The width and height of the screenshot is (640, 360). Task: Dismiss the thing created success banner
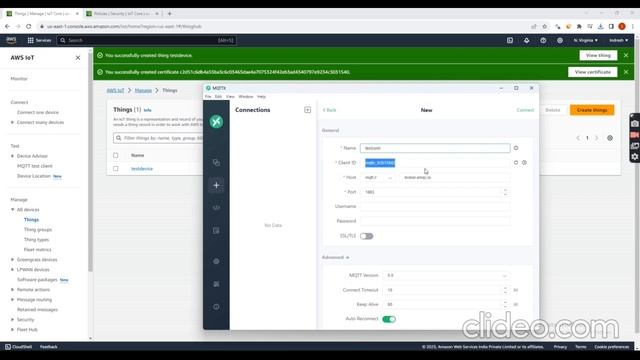coord(626,55)
